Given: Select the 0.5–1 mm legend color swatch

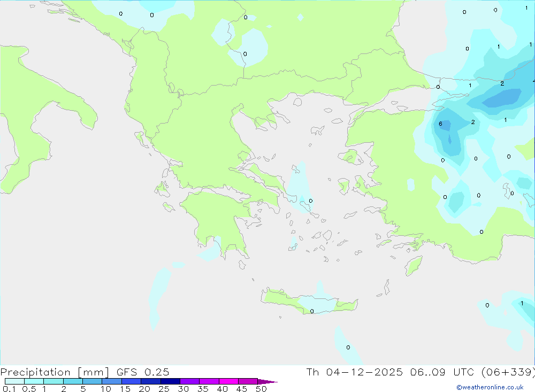Looking at the screenshot, I should (34, 381).
